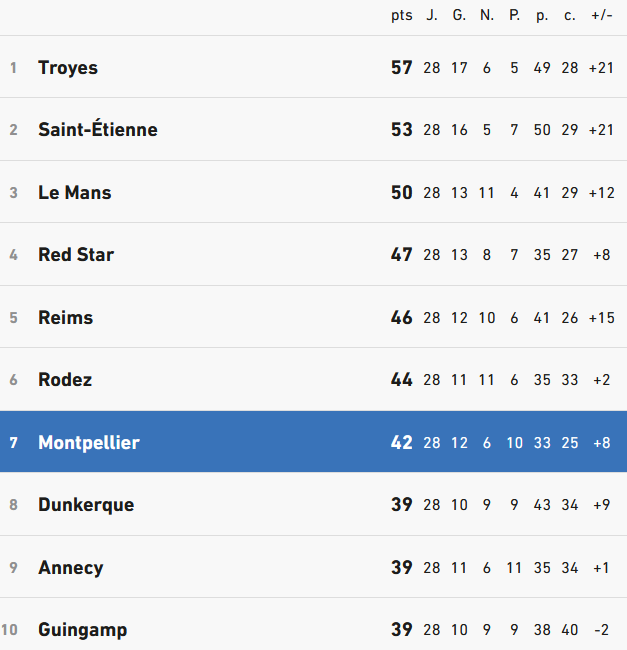Viewport: 627px width, 650px height.
Task: Click the G. wins column header
Action: (x=459, y=15)
